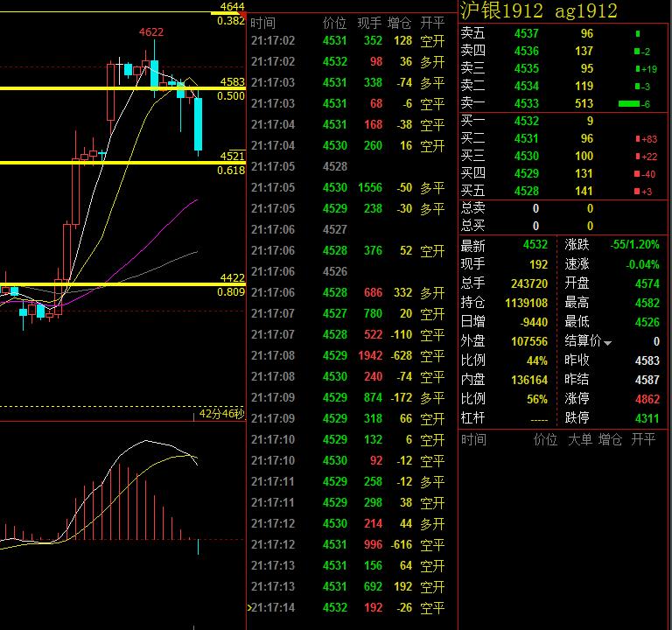This screenshot has width=672, height=630.
Task: Select the 持仓 open interest value 1139108
Action: [x=526, y=303]
